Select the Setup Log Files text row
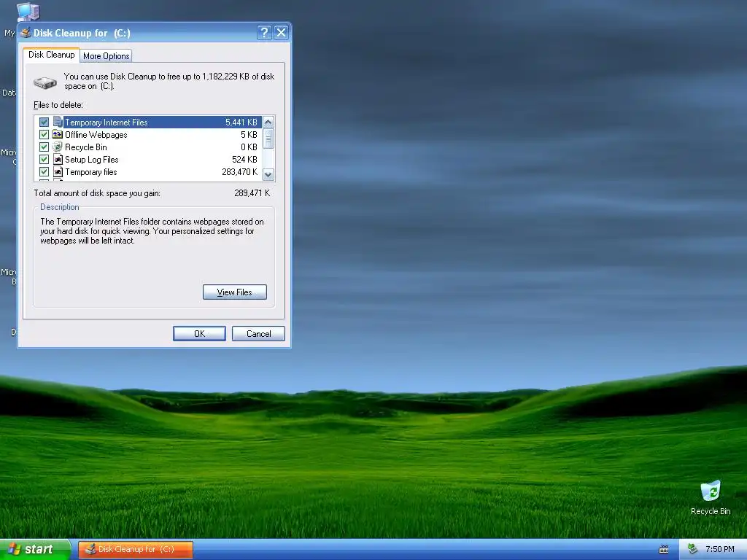This screenshot has height=560, width=747. point(91,160)
